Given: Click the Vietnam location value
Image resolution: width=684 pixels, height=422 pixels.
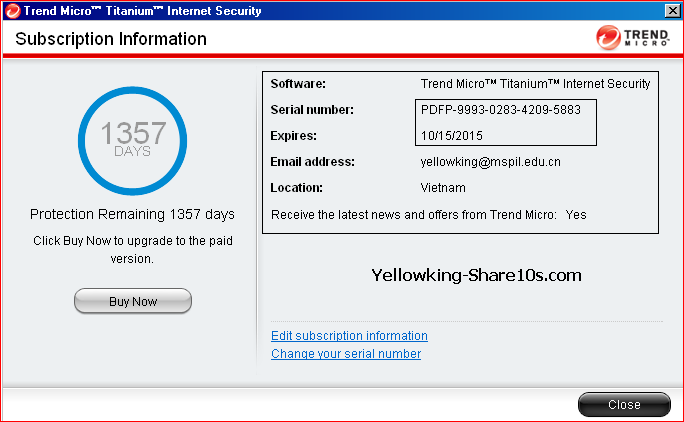Looking at the screenshot, I should (443, 188).
